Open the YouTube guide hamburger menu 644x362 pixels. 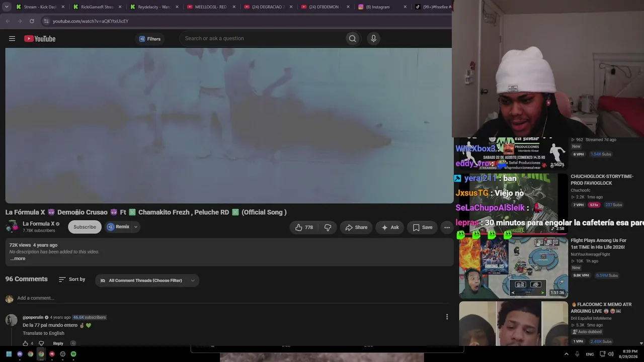pyautogui.click(x=12, y=39)
